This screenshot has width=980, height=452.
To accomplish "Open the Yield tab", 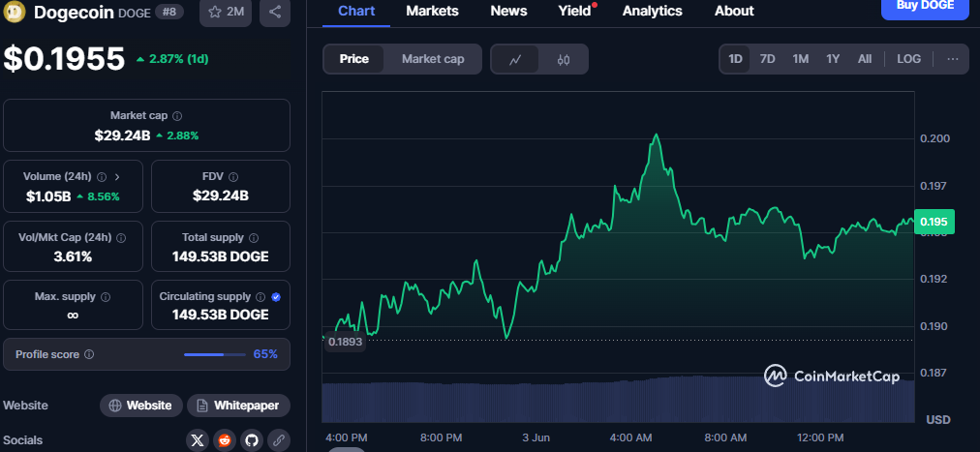I will (x=574, y=12).
